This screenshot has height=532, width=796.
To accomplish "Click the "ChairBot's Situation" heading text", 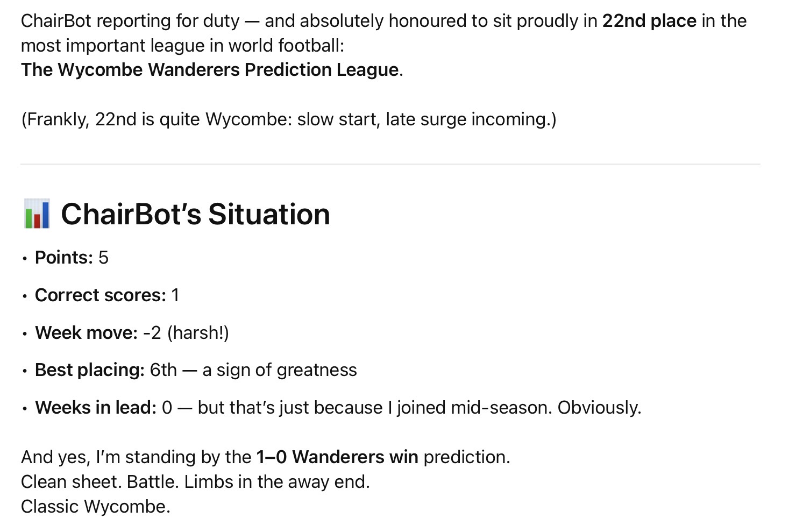I will (x=195, y=214).
